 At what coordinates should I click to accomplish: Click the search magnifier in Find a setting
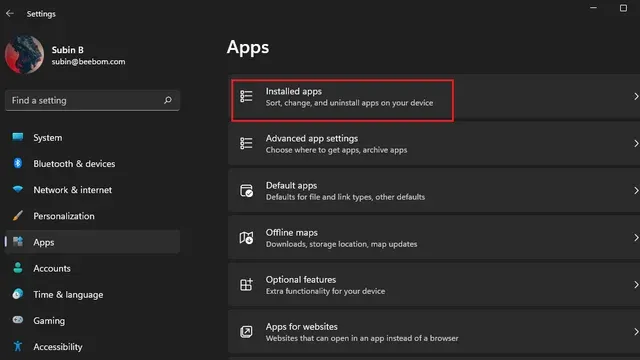pos(168,100)
